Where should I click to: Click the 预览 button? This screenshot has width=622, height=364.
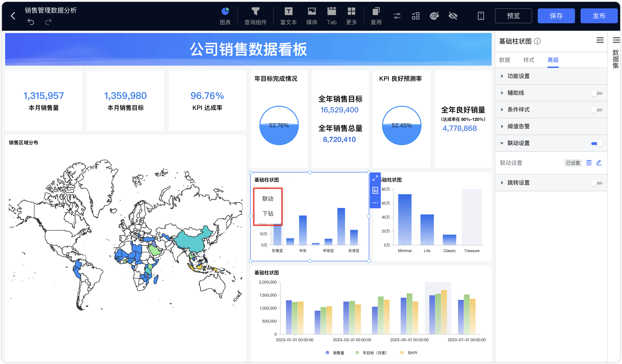(x=513, y=16)
